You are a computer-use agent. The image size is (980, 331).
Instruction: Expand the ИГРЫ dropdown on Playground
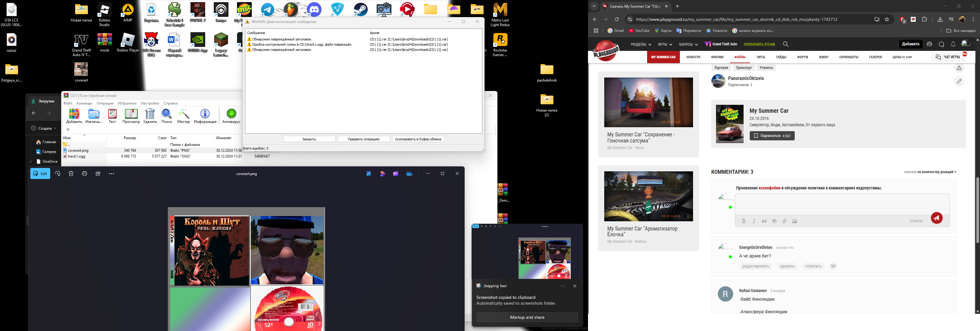click(665, 44)
